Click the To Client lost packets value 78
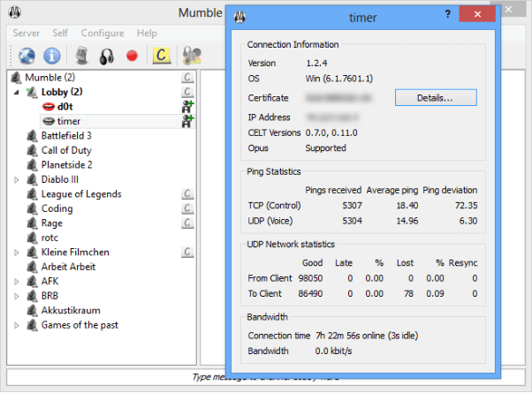 [409, 294]
